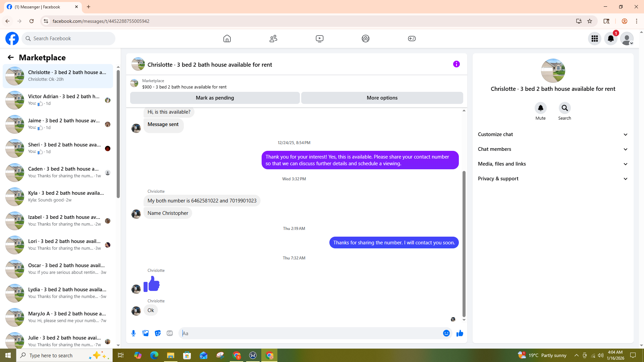This screenshot has width=644, height=362.
Task: Click the Mark as pending button
Action: click(215, 98)
